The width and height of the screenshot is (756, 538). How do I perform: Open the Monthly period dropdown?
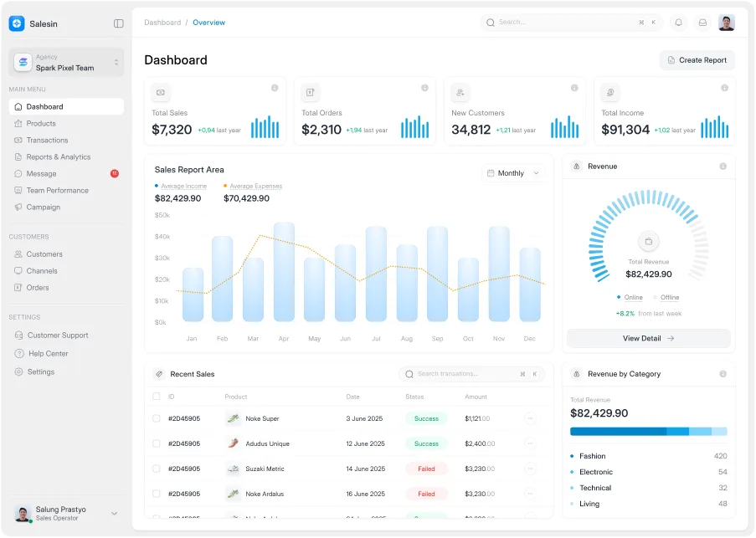pos(512,173)
